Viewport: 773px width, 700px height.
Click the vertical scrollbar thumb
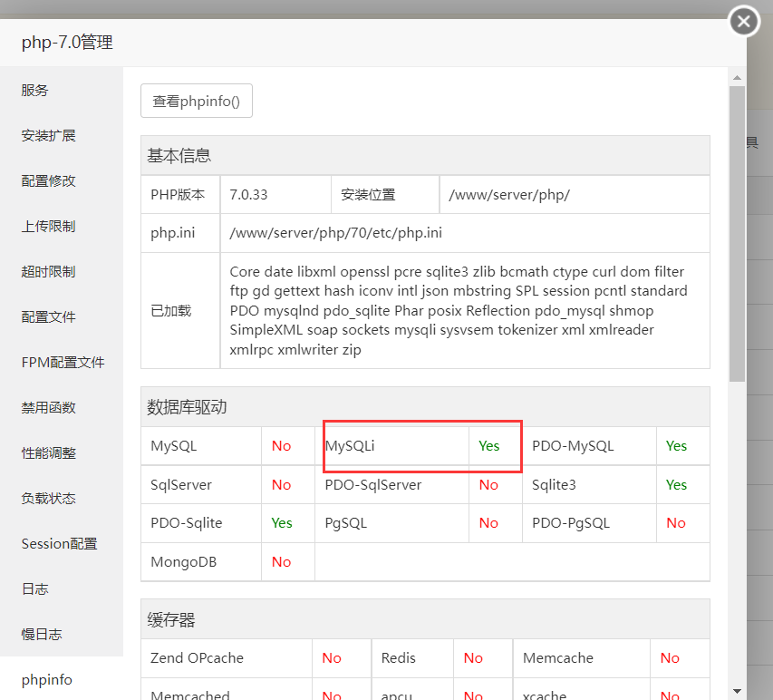(737, 234)
